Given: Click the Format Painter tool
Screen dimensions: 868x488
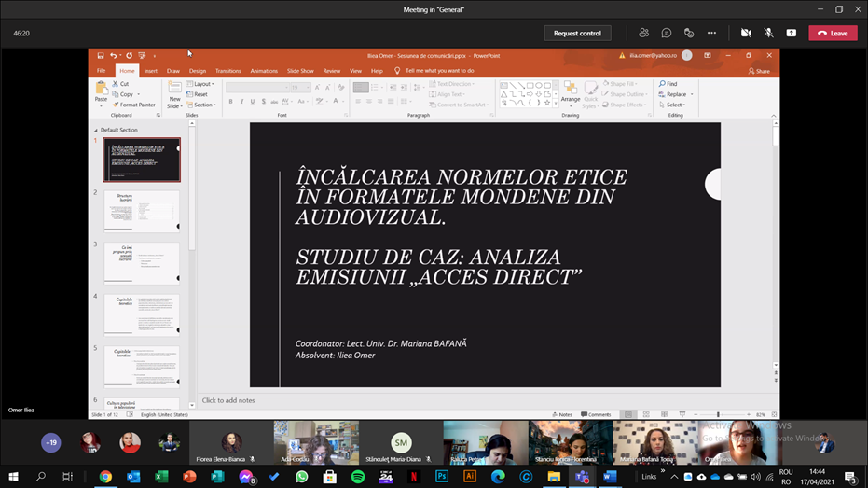Looking at the screenshot, I should tap(136, 105).
